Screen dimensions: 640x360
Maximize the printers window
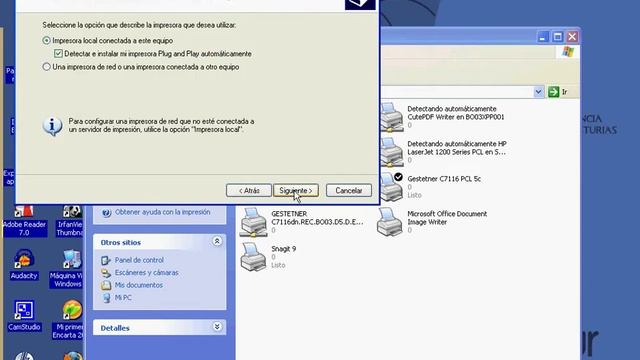[x=558, y=37]
